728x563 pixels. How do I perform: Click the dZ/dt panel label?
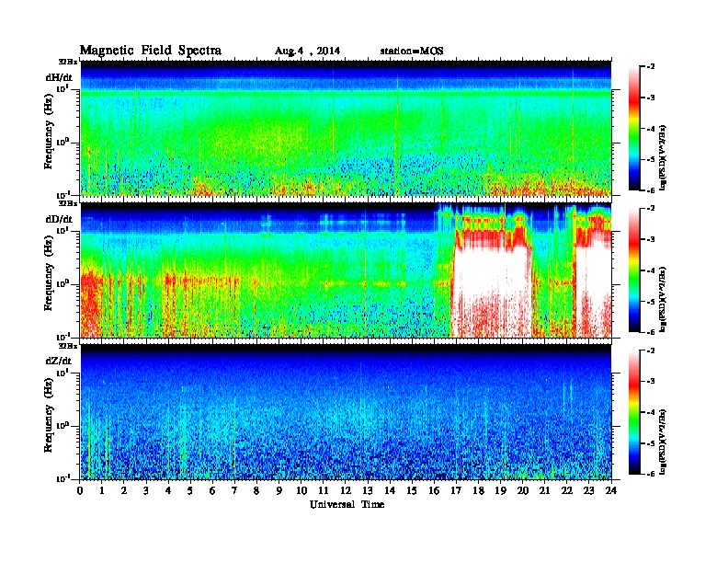point(59,361)
